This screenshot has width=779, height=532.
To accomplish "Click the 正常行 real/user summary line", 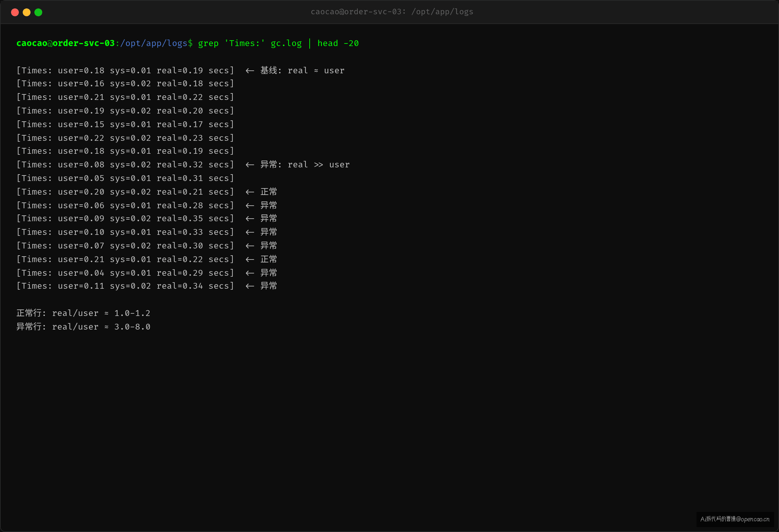I will pos(83,313).
